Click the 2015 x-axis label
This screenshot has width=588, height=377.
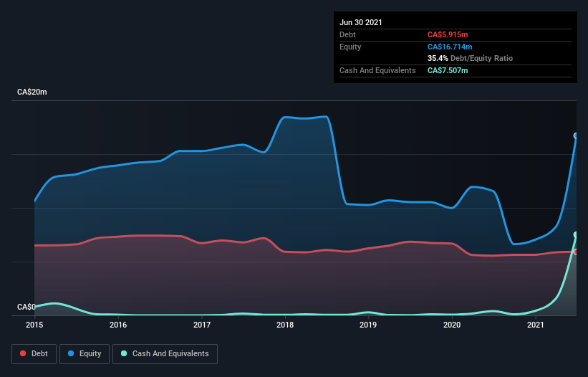tap(34, 325)
